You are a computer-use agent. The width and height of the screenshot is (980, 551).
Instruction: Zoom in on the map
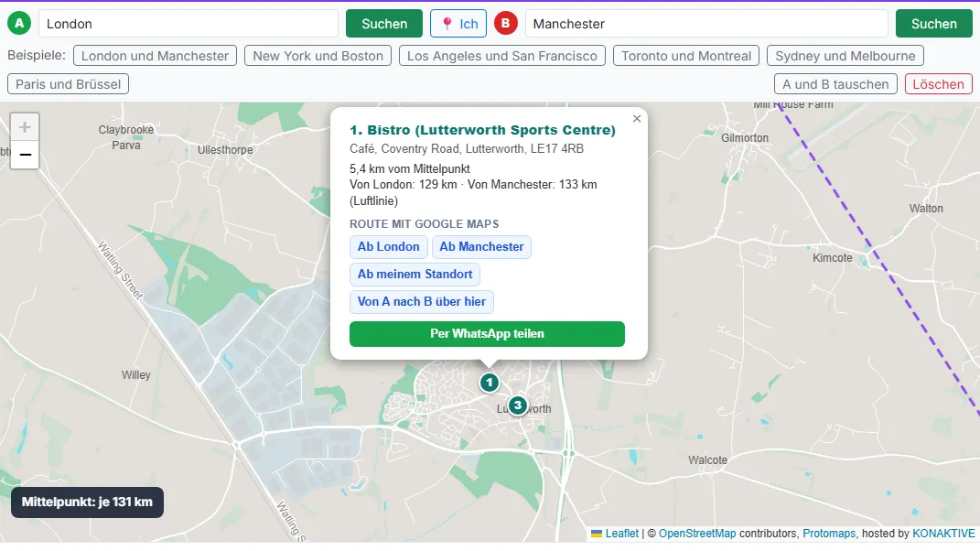(25, 127)
